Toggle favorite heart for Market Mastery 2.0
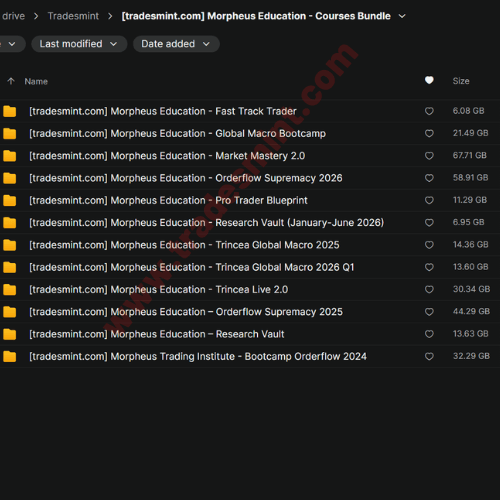Screen dimensions: 500x500 point(429,156)
